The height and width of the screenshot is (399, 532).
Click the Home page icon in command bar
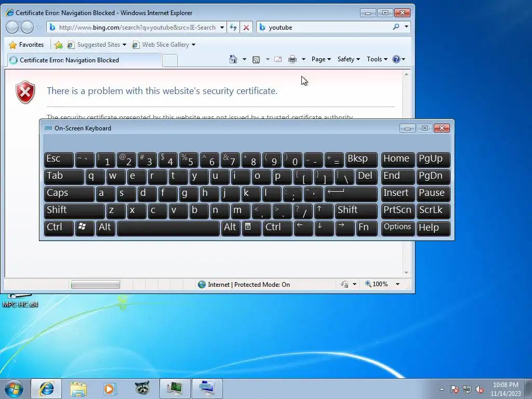[233, 59]
